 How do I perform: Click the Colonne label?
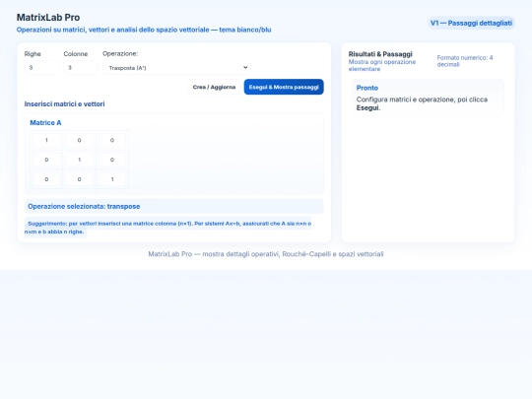pyautogui.click(x=76, y=54)
